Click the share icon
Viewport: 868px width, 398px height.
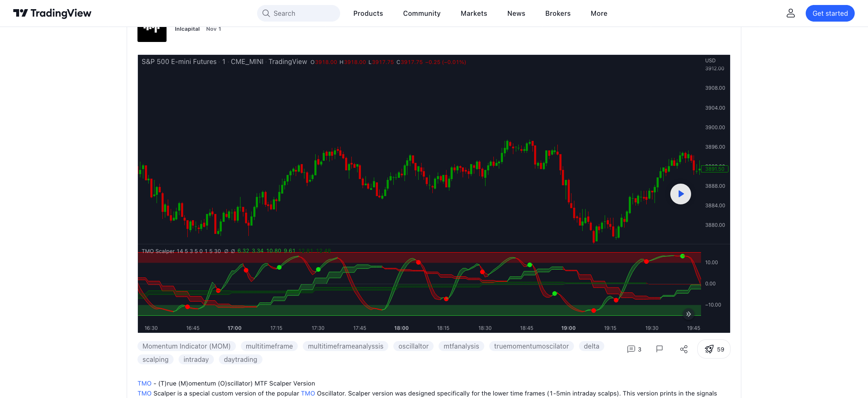[x=684, y=349]
